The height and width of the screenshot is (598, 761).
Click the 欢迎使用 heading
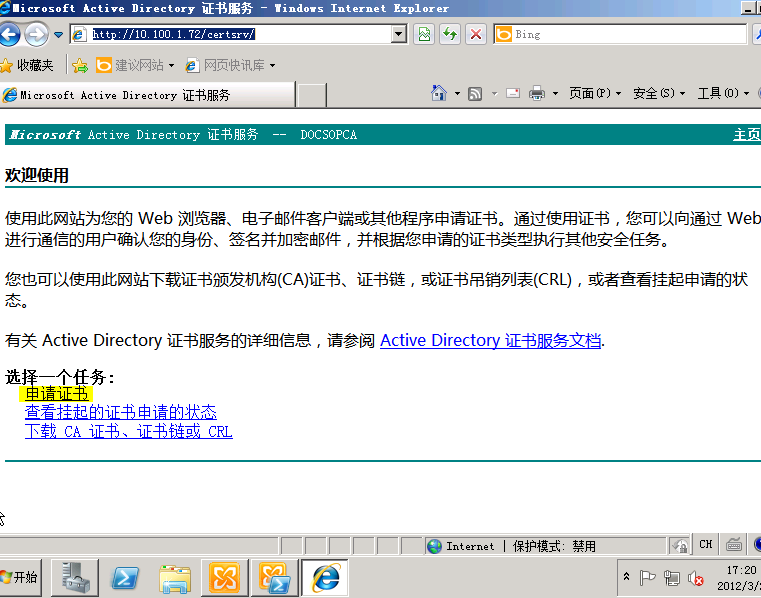click(37, 175)
